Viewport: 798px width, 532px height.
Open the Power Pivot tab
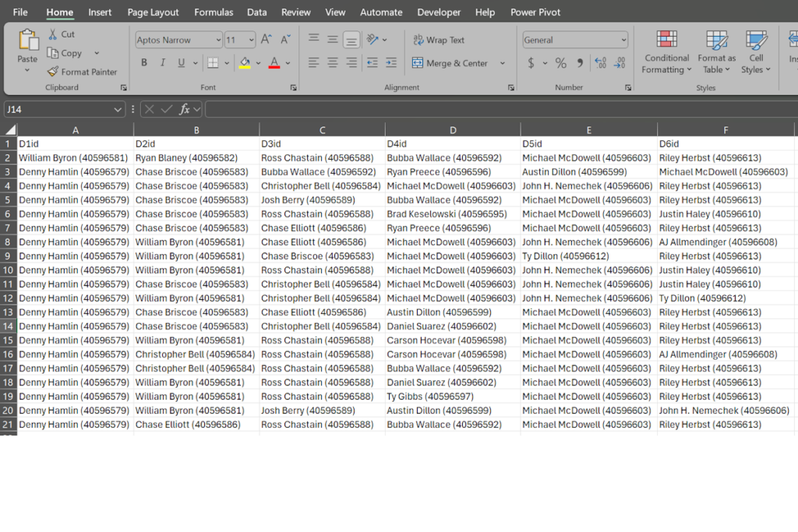click(x=535, y=12)
